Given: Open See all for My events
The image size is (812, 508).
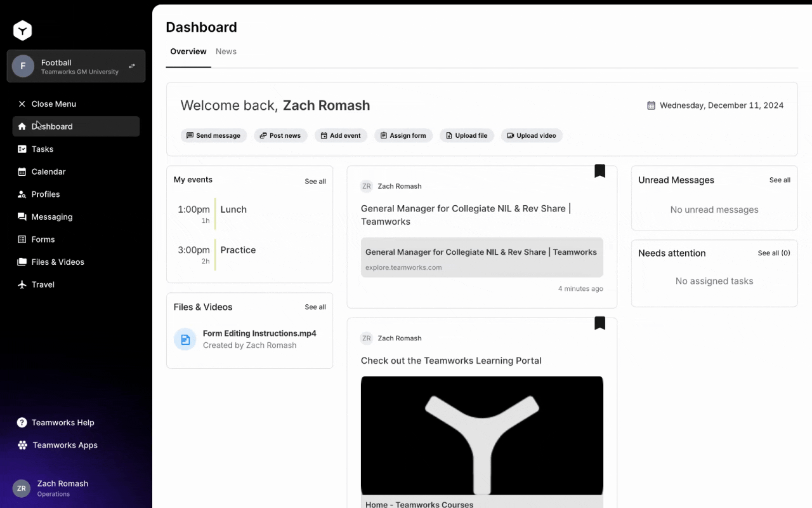Looking at the screenshot, I should point(315,181).
